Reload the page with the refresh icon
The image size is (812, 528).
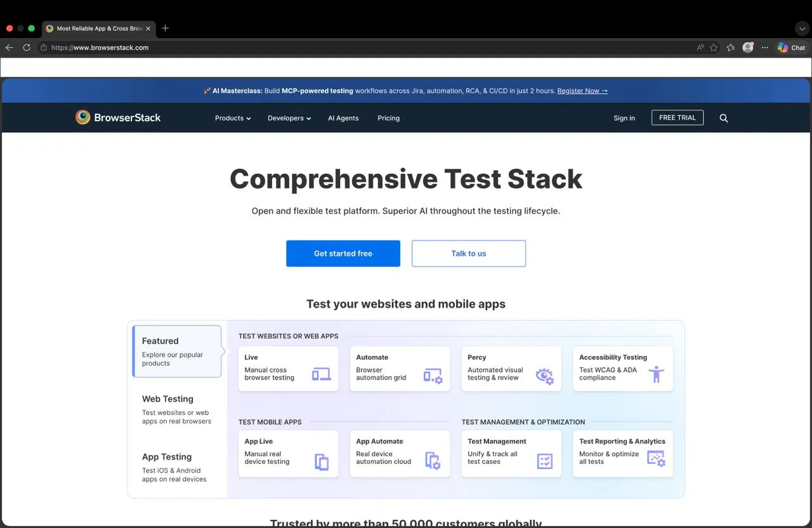(x=27, y=48)
